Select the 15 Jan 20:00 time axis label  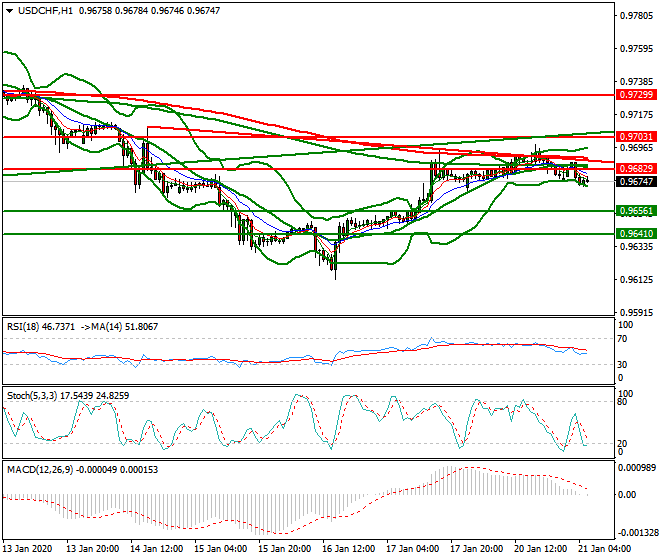[x=285, y=549]
